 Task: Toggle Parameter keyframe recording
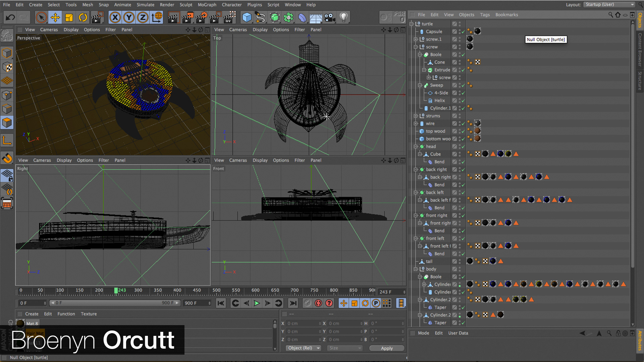[376, 303]
